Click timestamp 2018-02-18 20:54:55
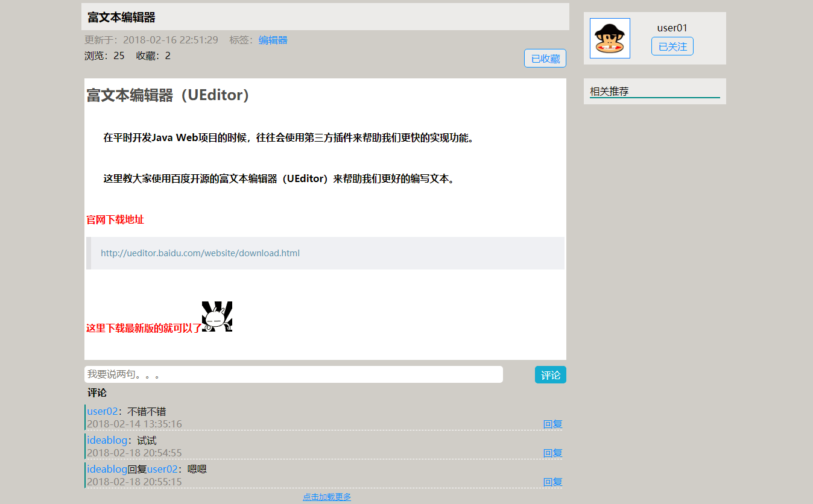The height and width of the screenshot is (504, 813). (134, 453)
